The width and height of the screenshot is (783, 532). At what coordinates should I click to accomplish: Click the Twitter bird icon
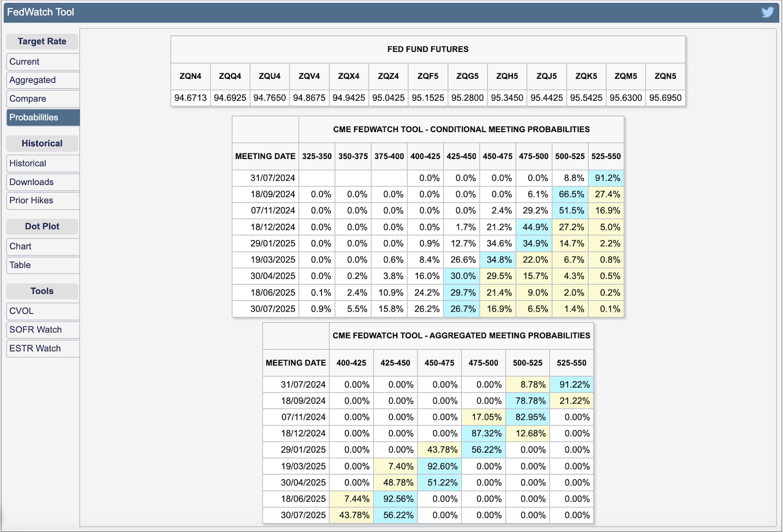[767, 12]
